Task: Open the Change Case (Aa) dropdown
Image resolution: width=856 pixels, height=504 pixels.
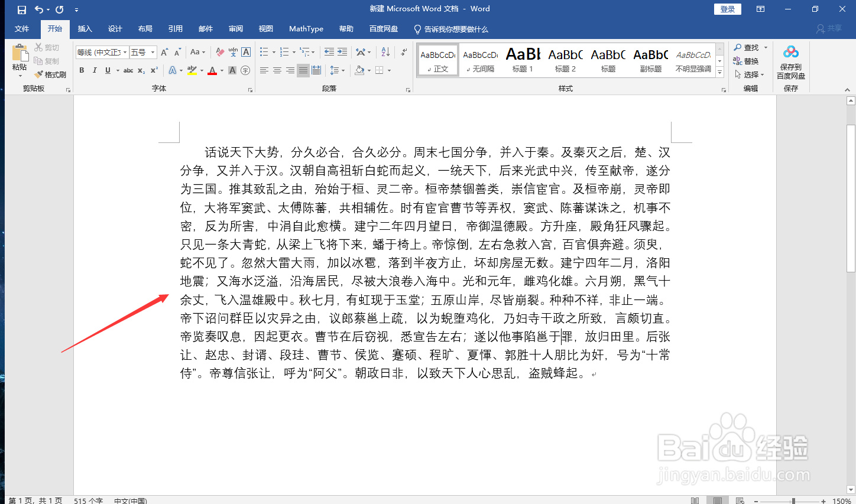Action: [197, 52]
